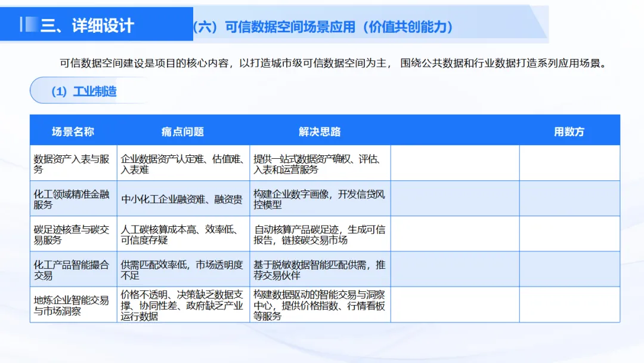Screen dimensions: 644x363
Task: Click the cell '基于脱敏数据智能匹配供需'
Action: [320, 269]
